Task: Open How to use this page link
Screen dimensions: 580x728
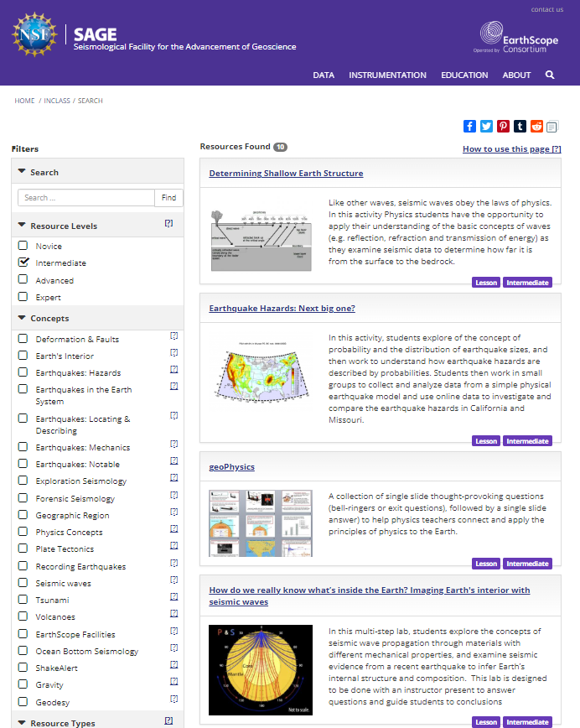Action: (x=512, y=149)
